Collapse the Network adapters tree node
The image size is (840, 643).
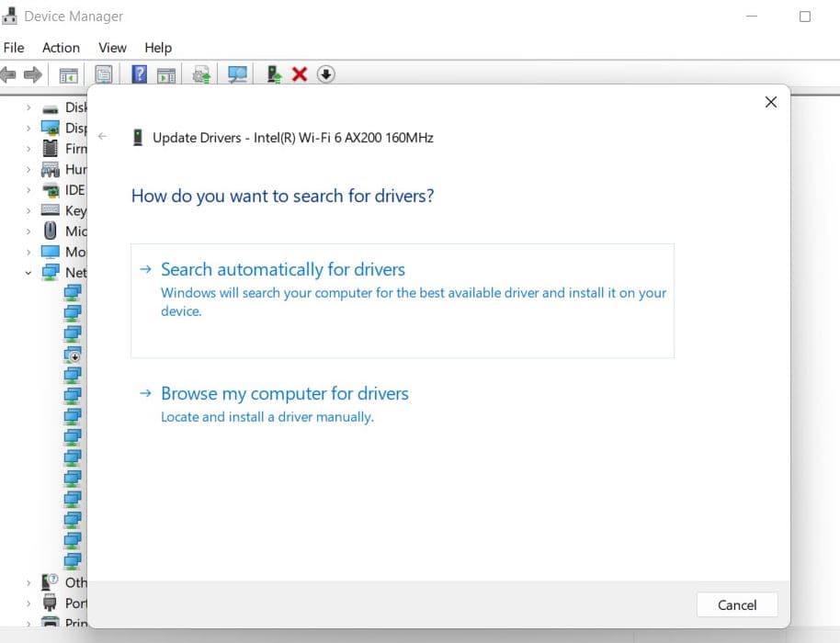coord(28,272)
